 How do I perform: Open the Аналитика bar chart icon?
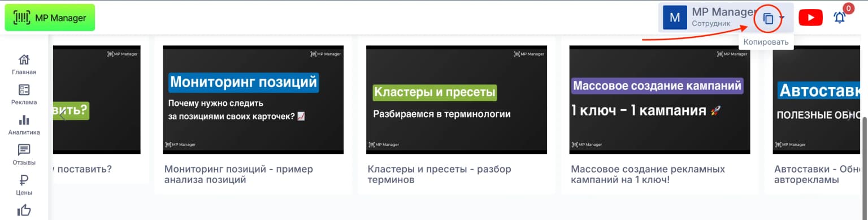[24, 120]
